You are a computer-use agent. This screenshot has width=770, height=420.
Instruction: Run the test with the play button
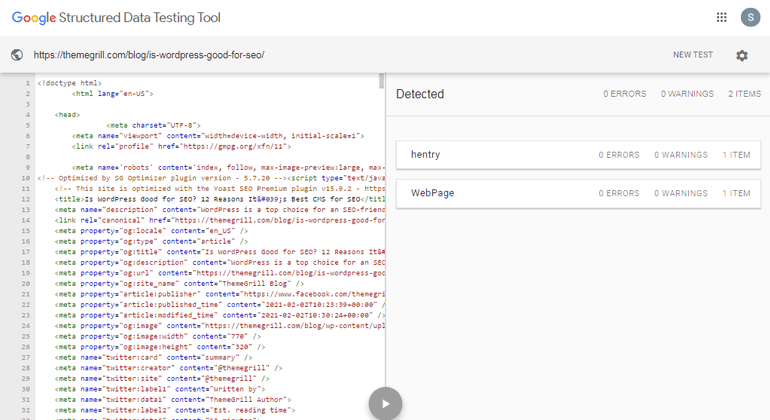pyautogui.click(x=385, y=403)
